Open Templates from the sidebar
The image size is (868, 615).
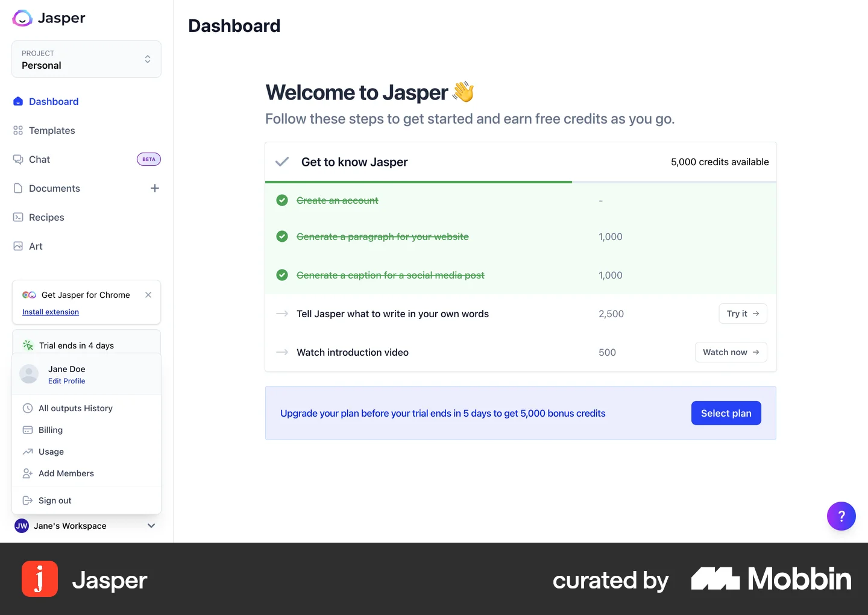(52, 130)
